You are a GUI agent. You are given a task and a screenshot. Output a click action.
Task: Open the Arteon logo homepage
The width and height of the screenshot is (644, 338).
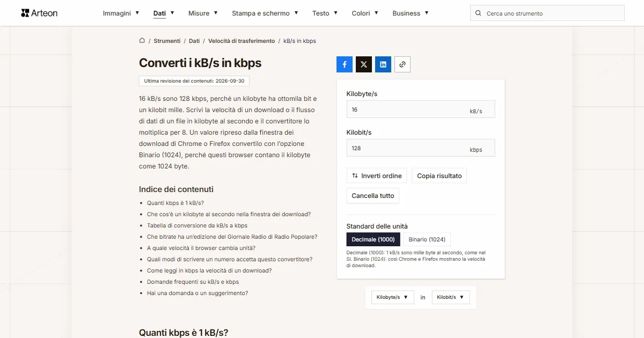(39, 13)
